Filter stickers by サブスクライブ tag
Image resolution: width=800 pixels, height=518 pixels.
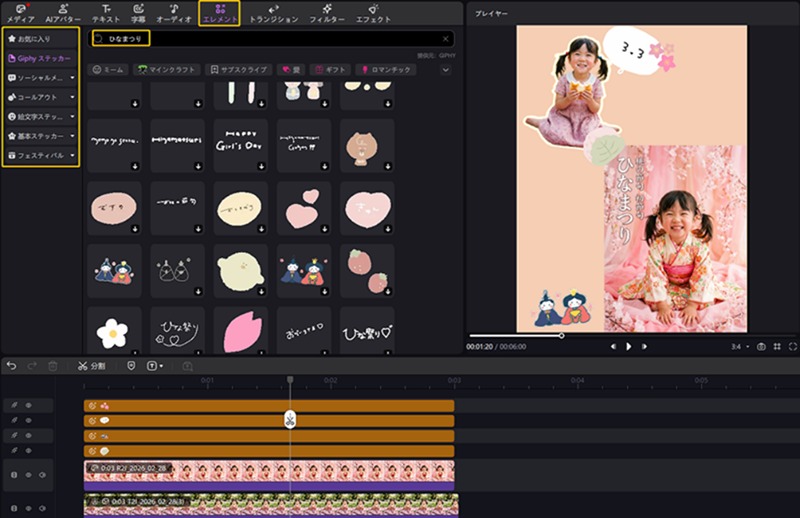[239, 70]
